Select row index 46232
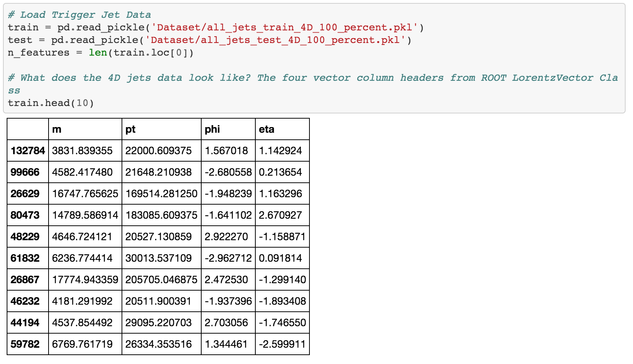The image size is (633, 364). coord(25,301)
